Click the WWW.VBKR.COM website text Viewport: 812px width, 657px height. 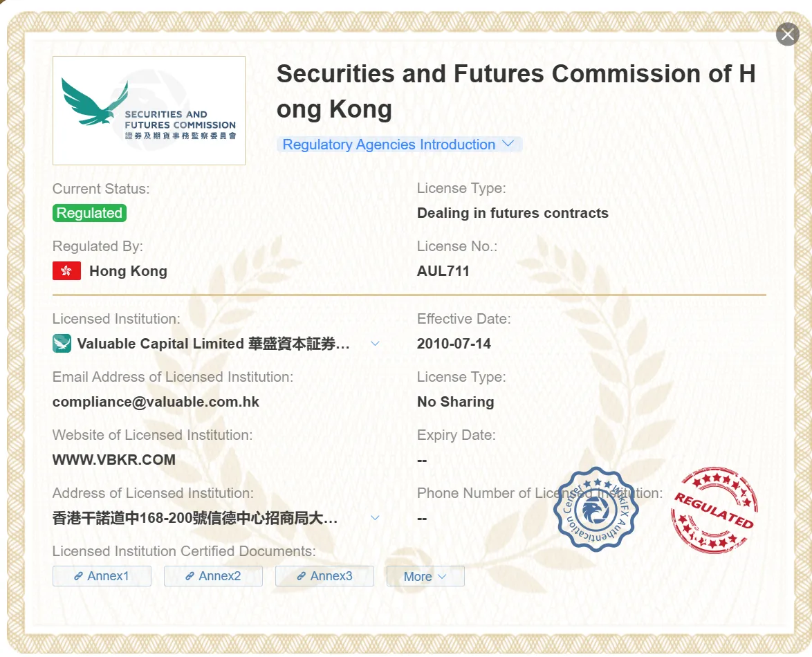coord(114,460)
